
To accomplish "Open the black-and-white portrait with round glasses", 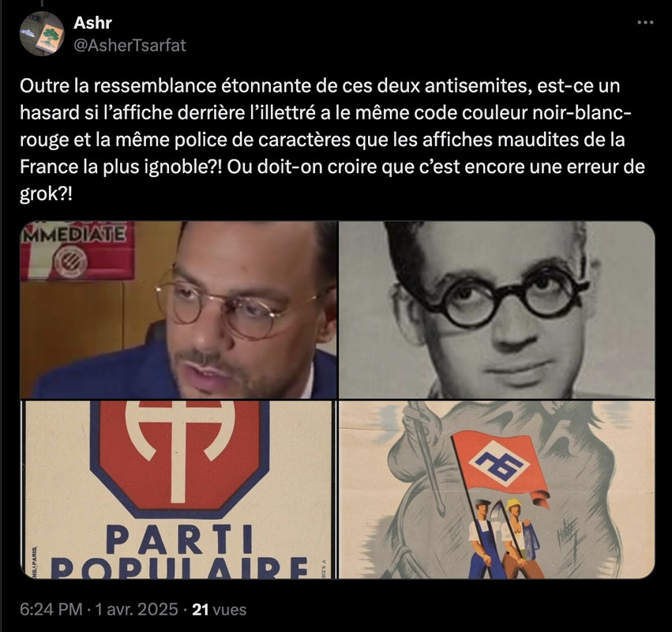I will [497, 310].
